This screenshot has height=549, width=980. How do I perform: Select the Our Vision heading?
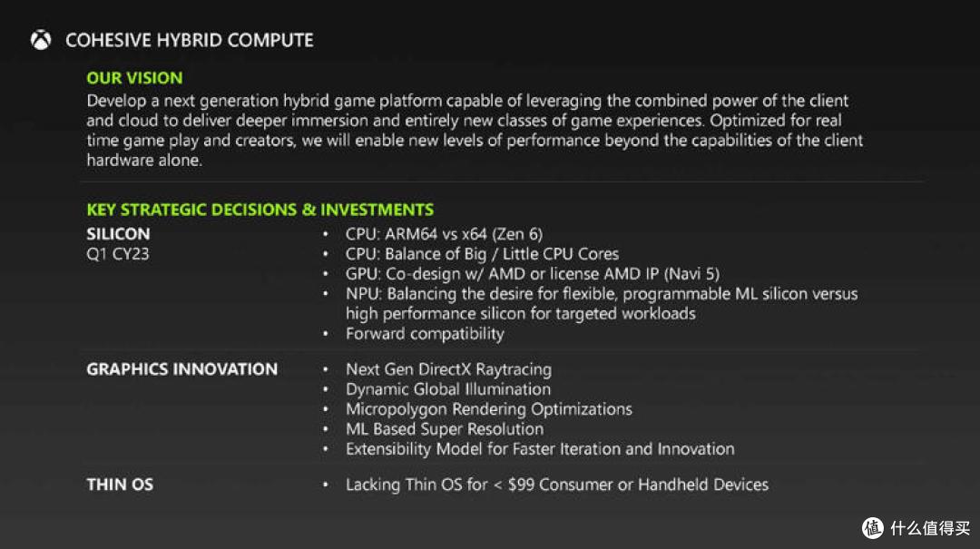pos(134,78)
